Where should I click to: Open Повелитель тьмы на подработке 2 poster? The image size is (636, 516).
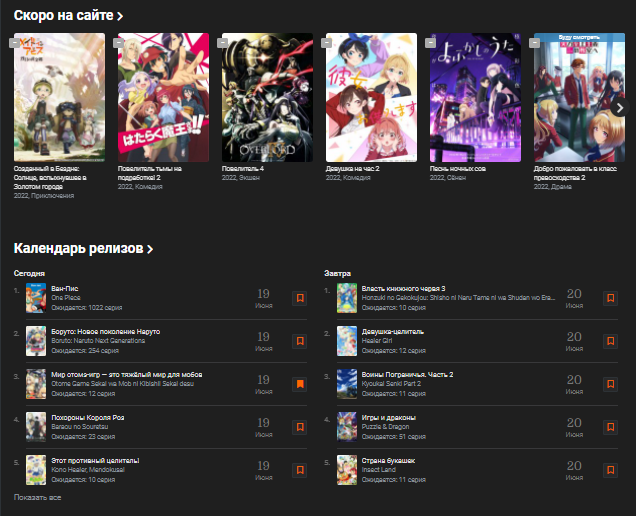(x=163, y=97)
